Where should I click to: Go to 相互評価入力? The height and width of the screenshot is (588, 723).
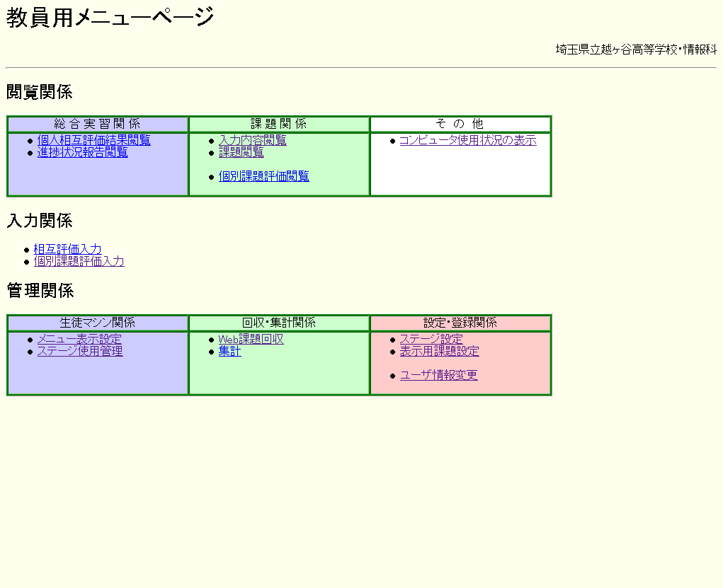tap(67, 249)
